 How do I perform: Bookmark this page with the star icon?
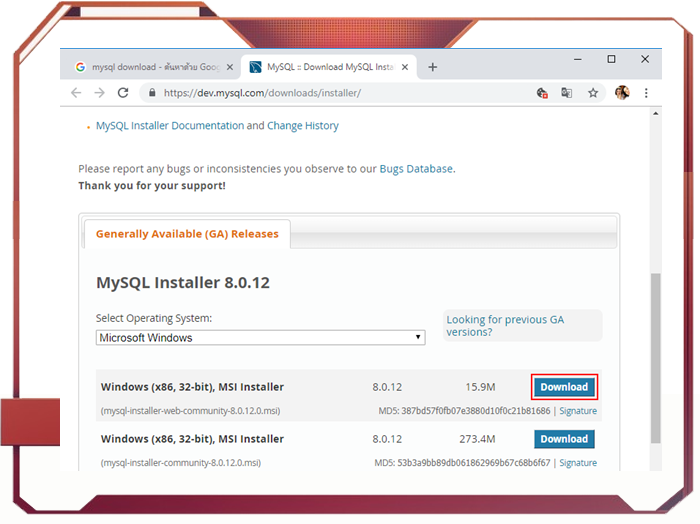[x=593, y=93]
